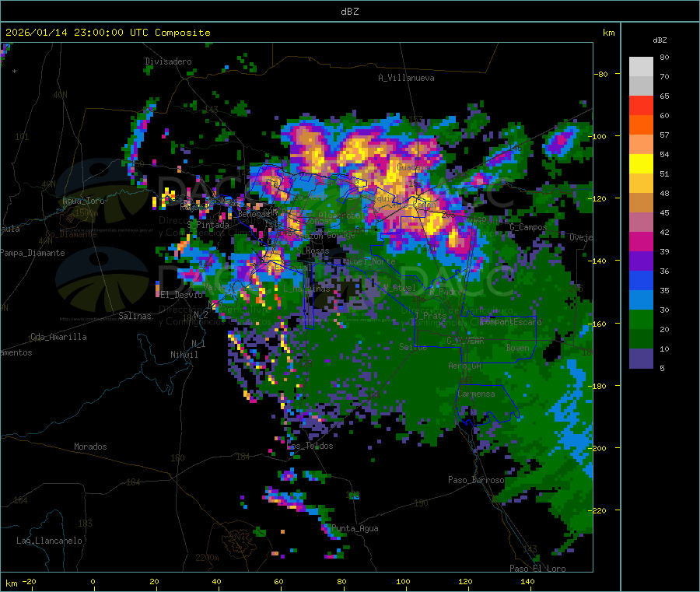Click the '-220' km y-axis tick
The width and height of the screenshot is (700, 592).
click(x=598, y=510)
